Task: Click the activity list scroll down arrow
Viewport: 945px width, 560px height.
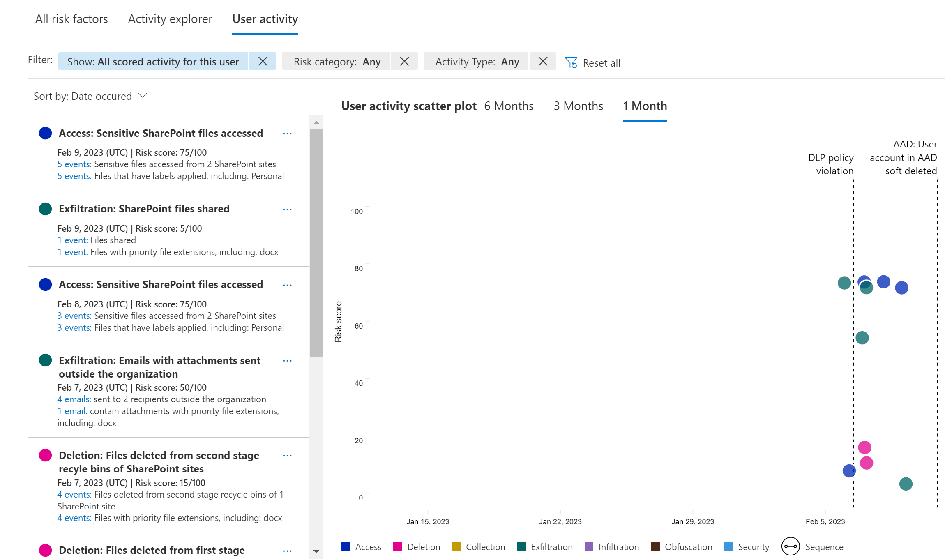Action: (x=316, y=551)
